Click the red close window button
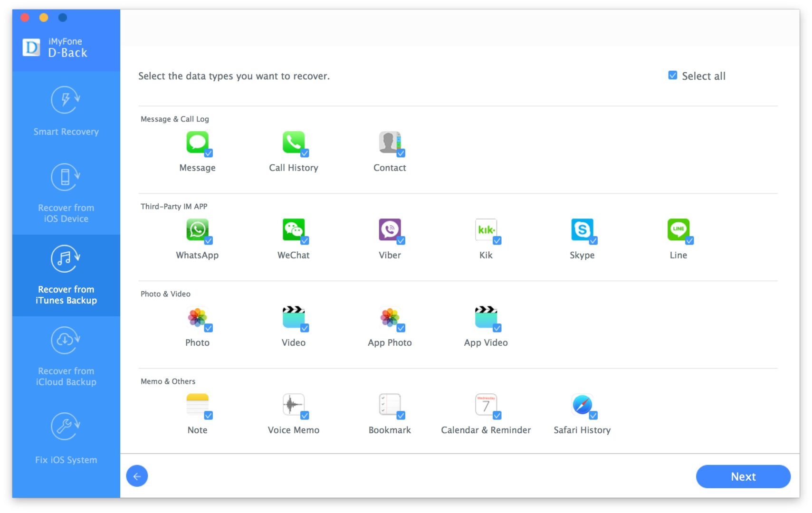Screen dimensions: 812x513 [x=25, y=18]
